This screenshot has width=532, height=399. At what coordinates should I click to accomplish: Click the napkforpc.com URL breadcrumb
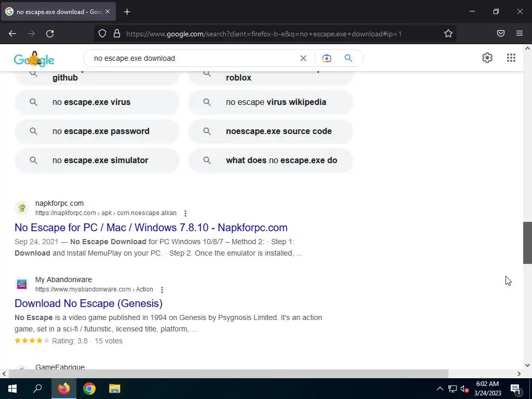click(x=106, y=213)
